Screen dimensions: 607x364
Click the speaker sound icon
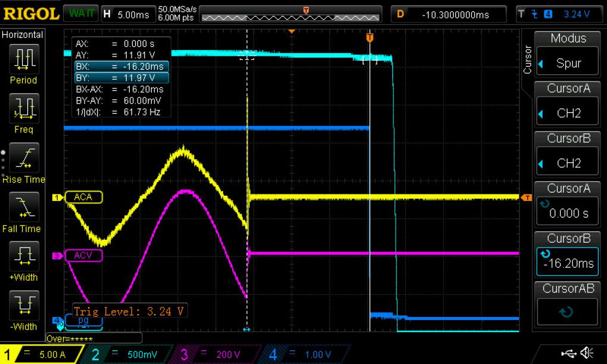(x=587, y=353)
